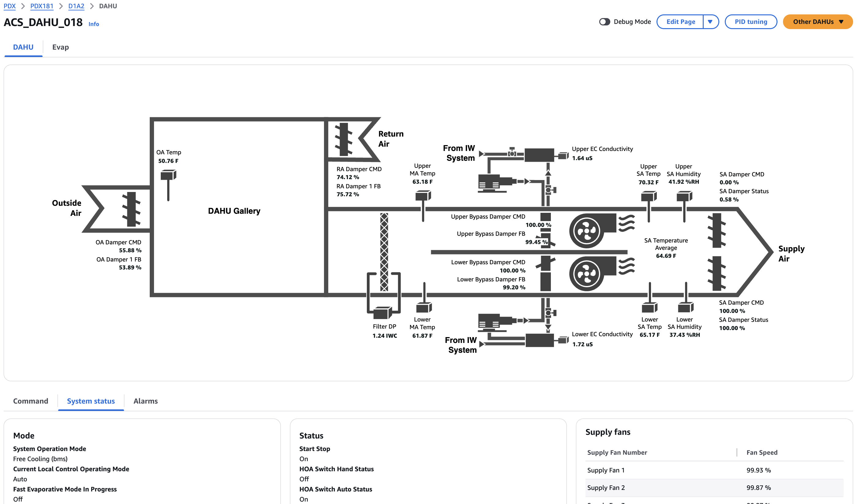Go to PDX breadcrumb link

[x=9, y=6]
